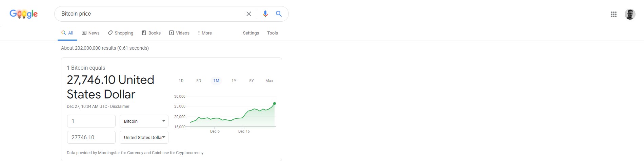Image resolution: width=644 pixels, height=163 pixels.
Task: Switch chart to Max range
Action: (269, 81)
